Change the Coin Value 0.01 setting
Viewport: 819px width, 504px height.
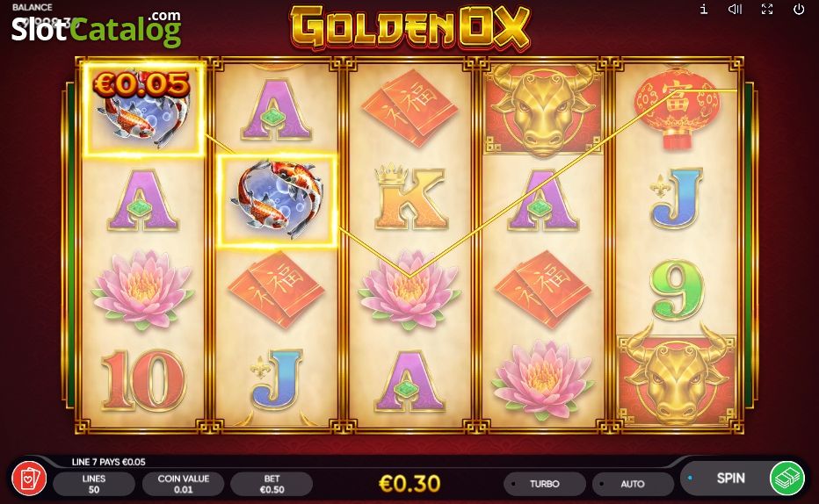coord(184,484)
